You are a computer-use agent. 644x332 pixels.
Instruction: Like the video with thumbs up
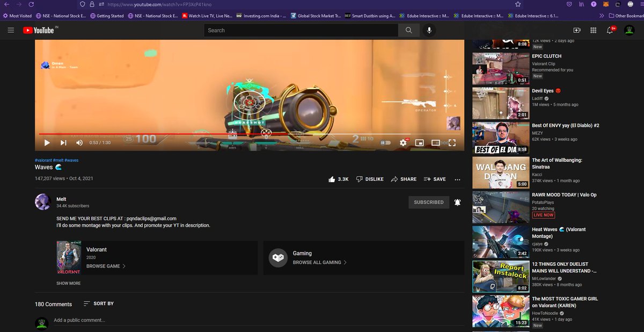point(338,179)
